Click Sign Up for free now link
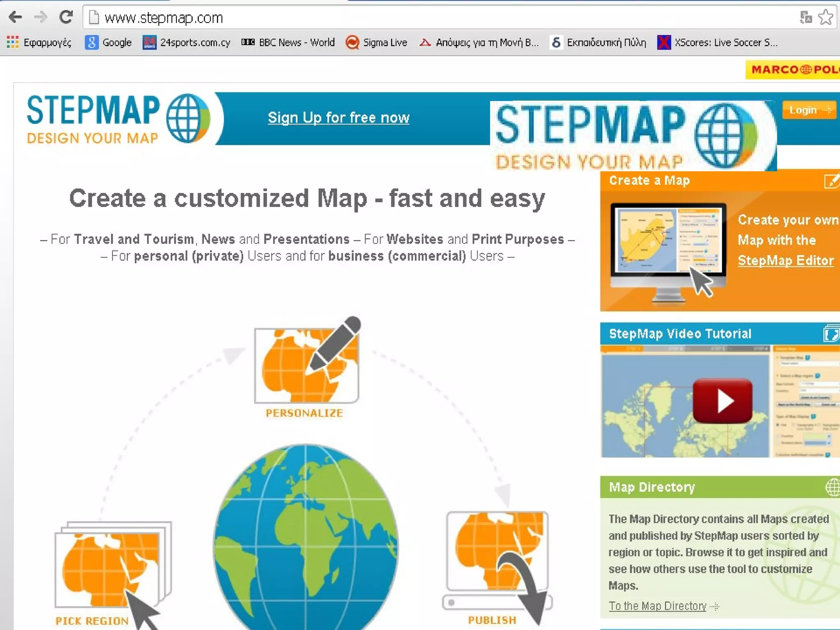This screenshot has height=630, width=840. (338, 118)
